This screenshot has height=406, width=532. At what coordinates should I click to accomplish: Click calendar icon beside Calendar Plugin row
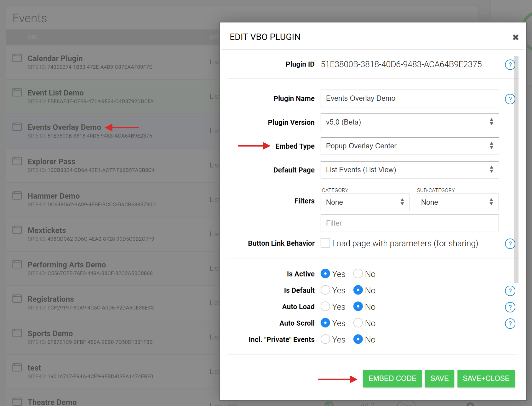coord(17,58)
